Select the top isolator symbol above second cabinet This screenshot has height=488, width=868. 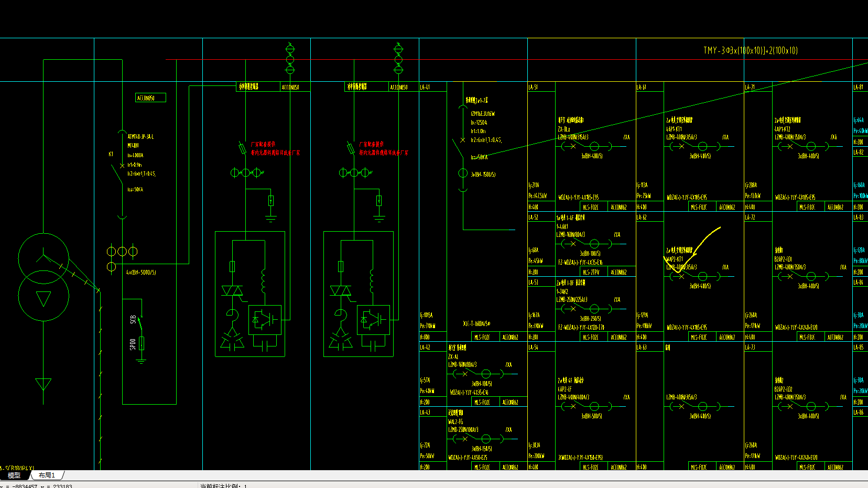click(x=398, y=59)
